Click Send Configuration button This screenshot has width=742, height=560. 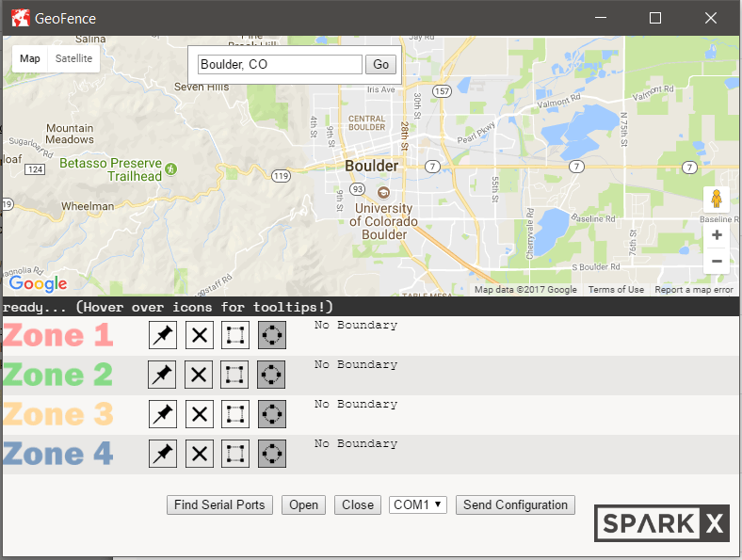pyautogui.click(x=515, y=504)
